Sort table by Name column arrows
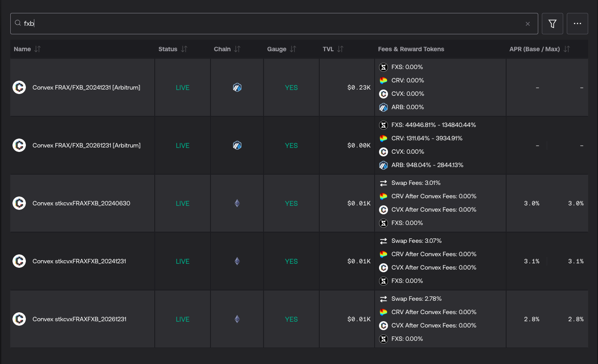Image resolution: width=598 pixels, height=364 pixels. click(37, 49)
